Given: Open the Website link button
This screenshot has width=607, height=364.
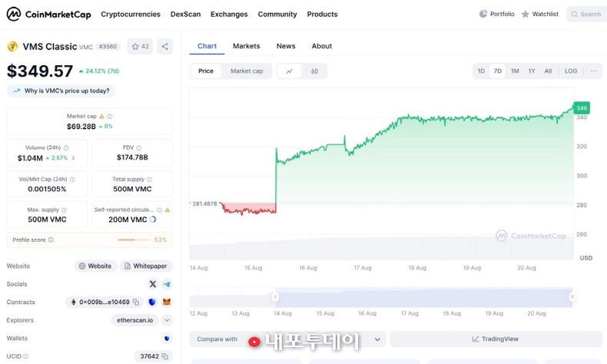Looking at the screenshot, I should click(95, 266).
